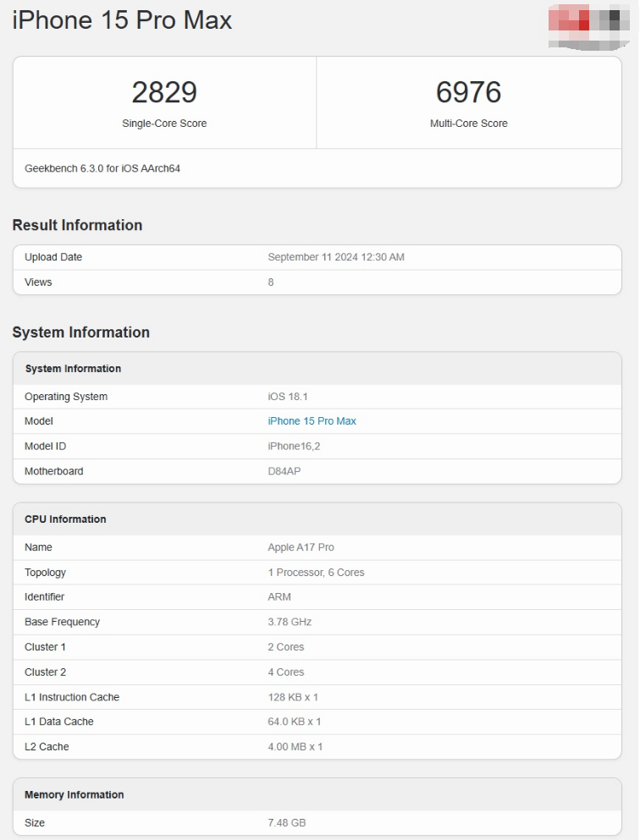The image size is (640, 840).
Task: Select the Apple A17 Pro CPU name
Action: tap(301, 547)
